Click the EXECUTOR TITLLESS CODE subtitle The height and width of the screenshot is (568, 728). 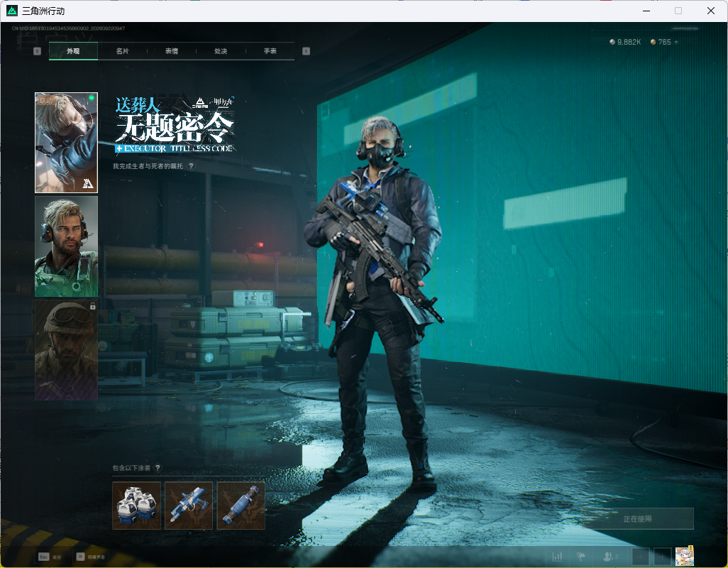[175, 148]
